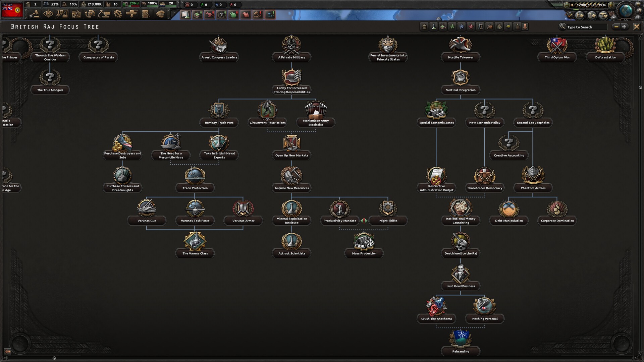Toggle the green star filter
The image size is (644, 362).
452,27
